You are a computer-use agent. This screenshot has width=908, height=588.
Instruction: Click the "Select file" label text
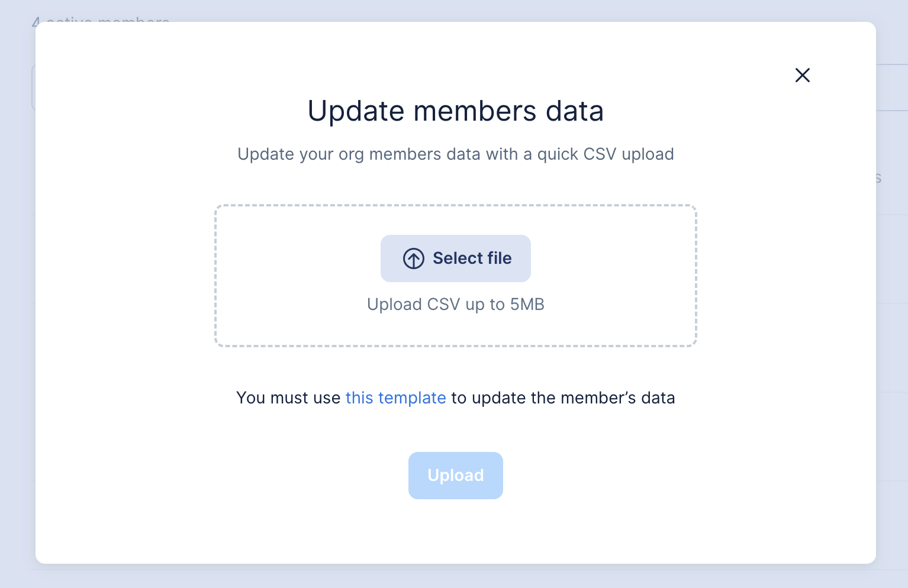(472, 259)
